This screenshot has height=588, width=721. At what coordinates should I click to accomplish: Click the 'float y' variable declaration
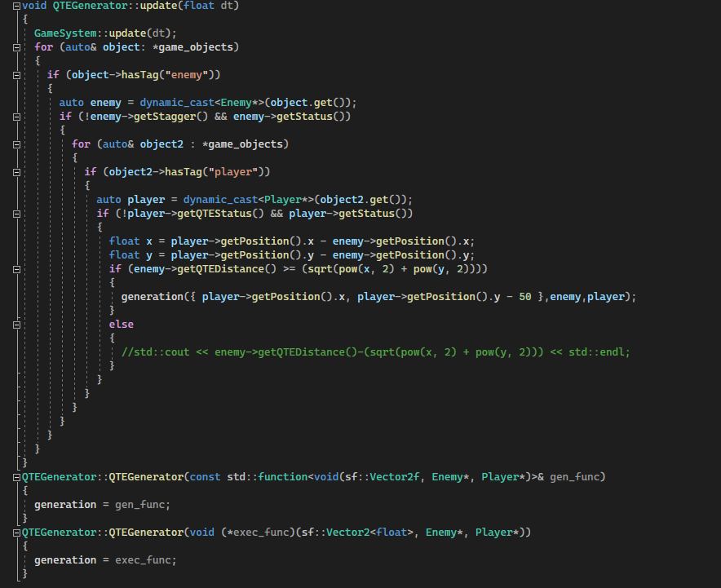coord(130,254)
